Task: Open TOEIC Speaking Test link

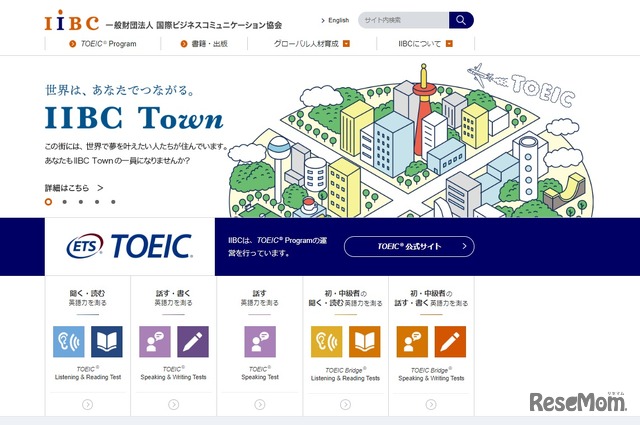Action: [260, 373]
